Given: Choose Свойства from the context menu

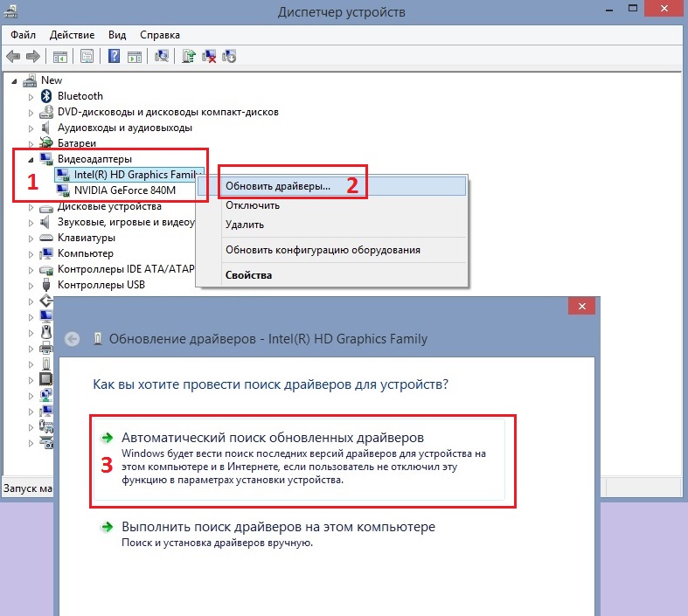Looking at the screenshot, I should [332, 275].
